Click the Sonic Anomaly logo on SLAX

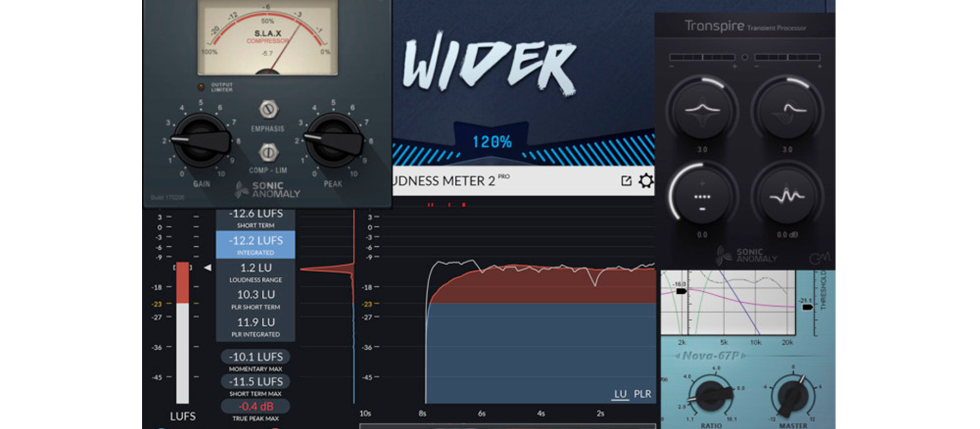click(267, 189)
